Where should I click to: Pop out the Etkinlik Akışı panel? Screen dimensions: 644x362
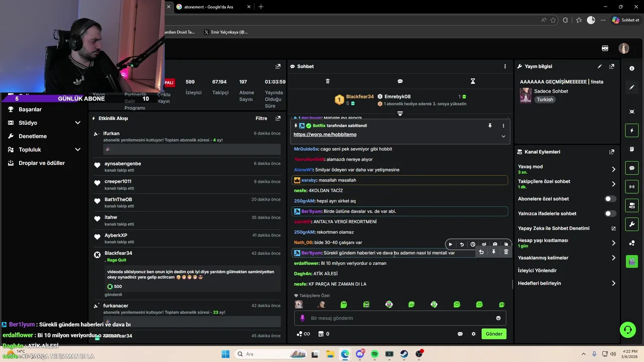click(x=278, y=119)
